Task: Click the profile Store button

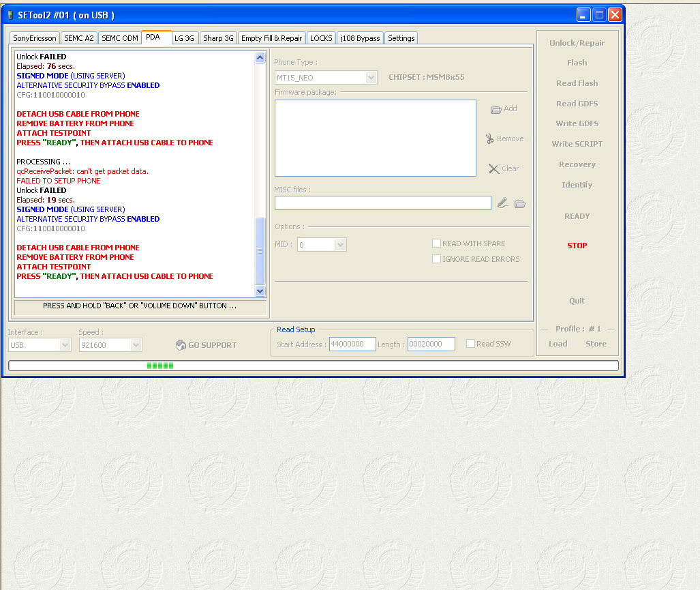Action: (x=596, y=344)
